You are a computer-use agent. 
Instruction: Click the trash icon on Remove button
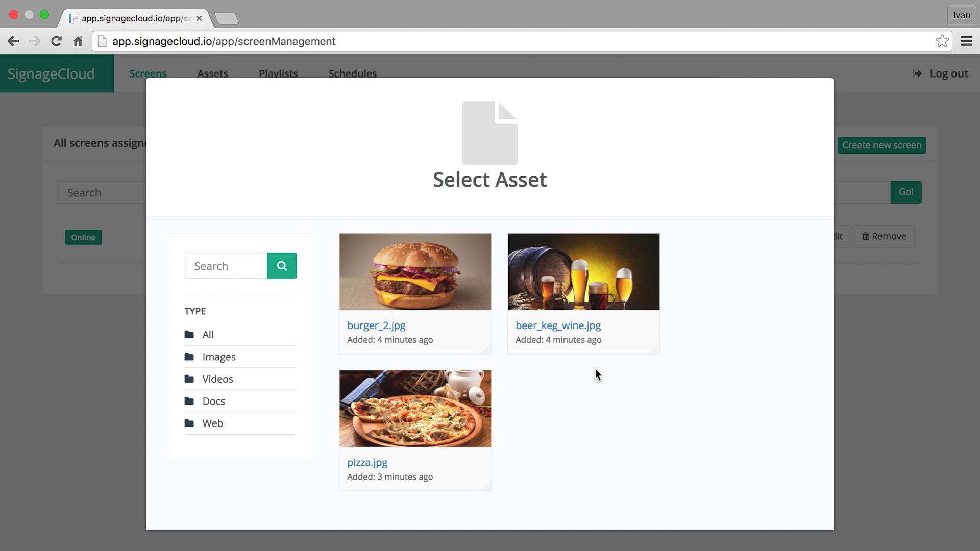coord(865,236)
